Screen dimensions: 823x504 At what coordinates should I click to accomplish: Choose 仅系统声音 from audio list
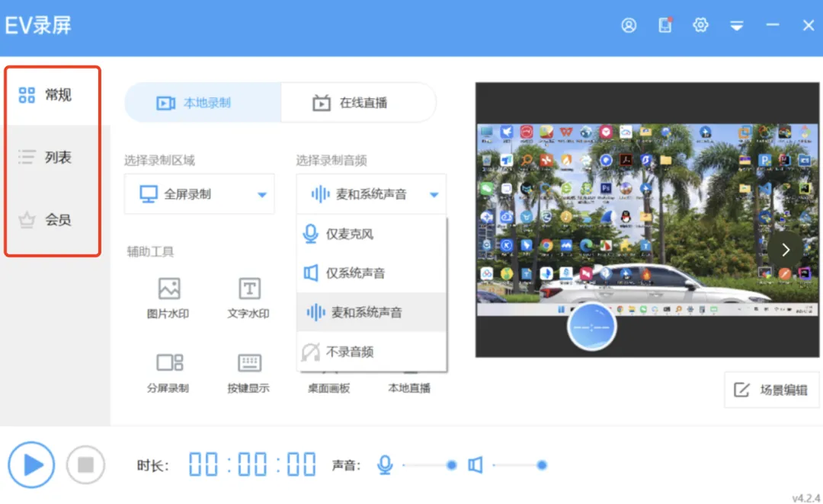coord(371,273)
